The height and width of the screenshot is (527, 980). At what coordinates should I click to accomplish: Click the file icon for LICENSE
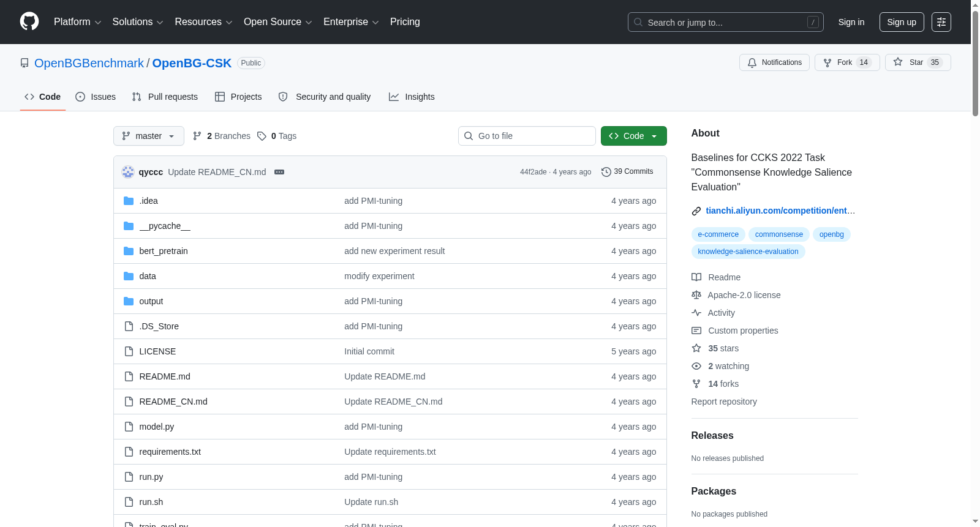(x=129, y=351)
